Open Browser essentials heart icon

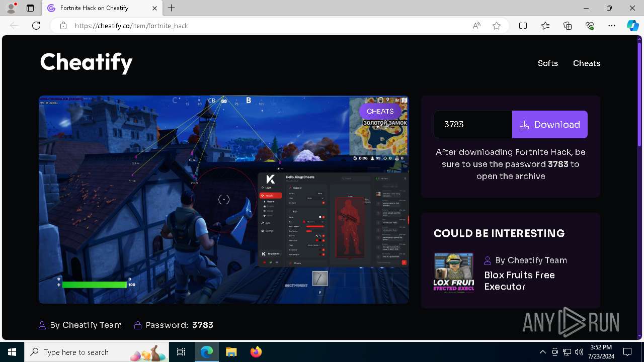pos(590,26)
